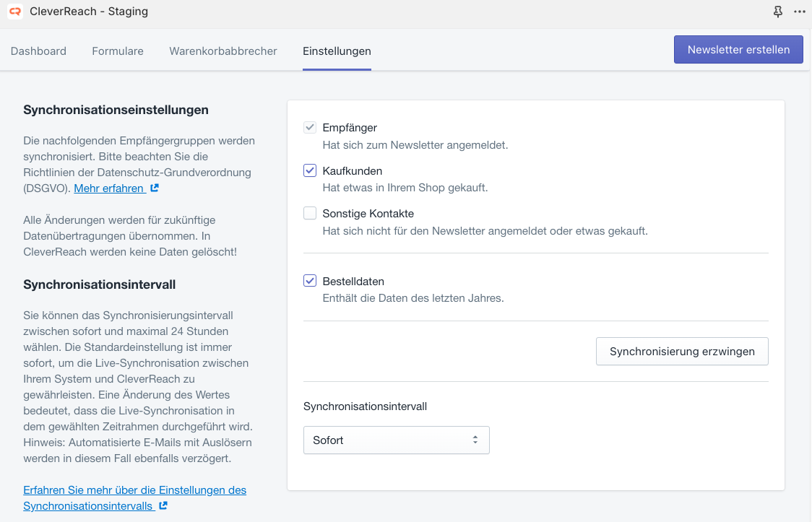Click 'Hat sich zum Newsletter angemeldet.' text
Image resolution: width=812 pixels, height=522 pixels.
415,145
